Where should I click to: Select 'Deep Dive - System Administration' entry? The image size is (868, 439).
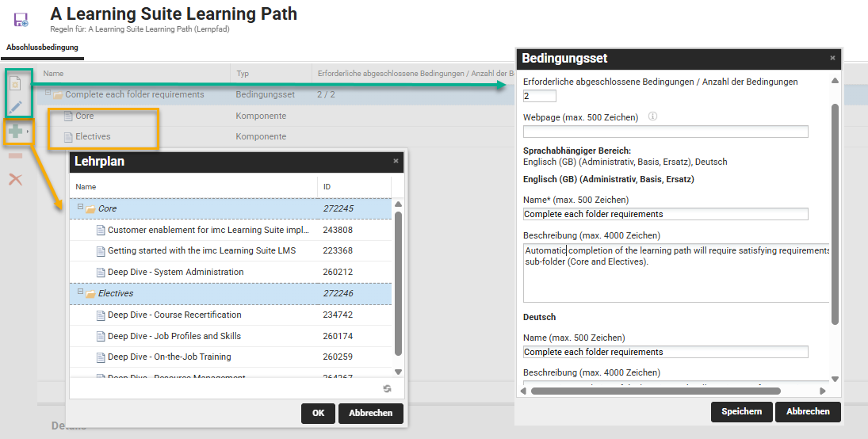pos(175,272)
